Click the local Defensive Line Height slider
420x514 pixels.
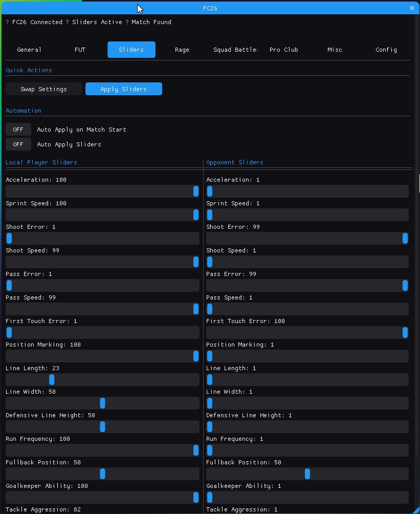coord(102,426)
